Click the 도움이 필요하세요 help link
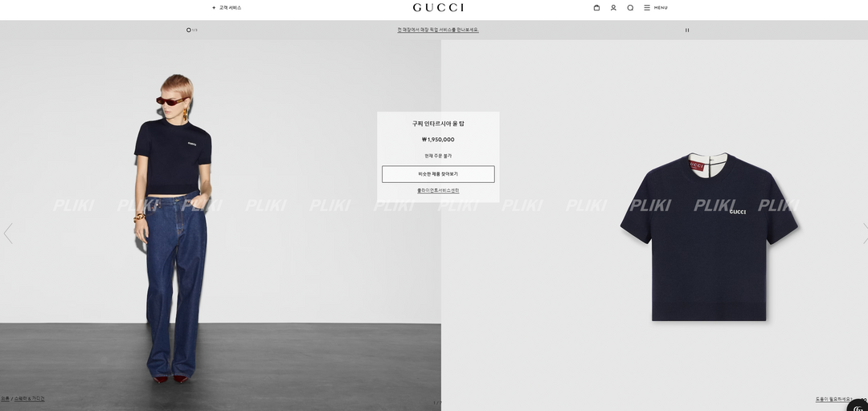 point(834,399)
